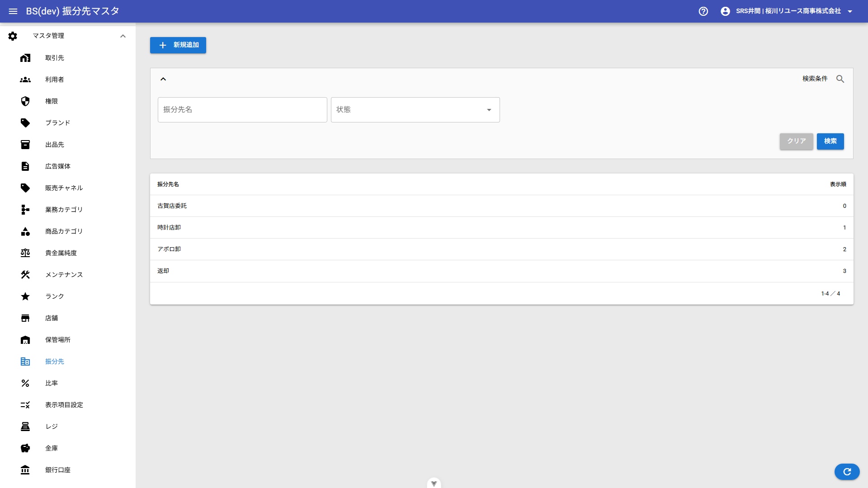Open 銀行口座 in the sidebar

[x=68, y=470]
